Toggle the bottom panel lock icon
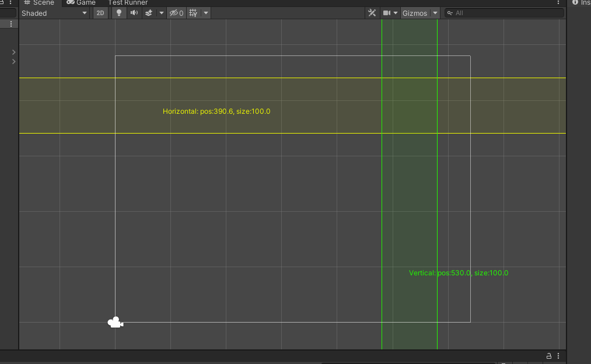Screen dimensions: 591x364 coord(549,356)
